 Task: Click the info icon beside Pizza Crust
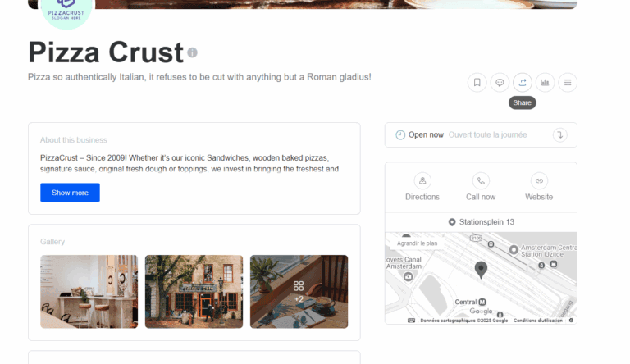[x=193, y=52]
